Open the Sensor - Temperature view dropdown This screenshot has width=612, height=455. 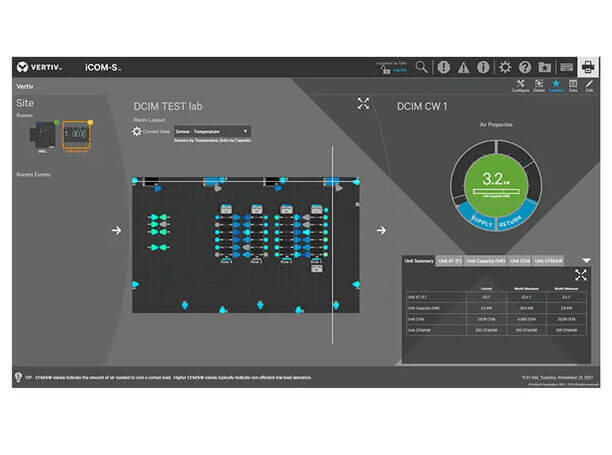[x=211, y=131]
